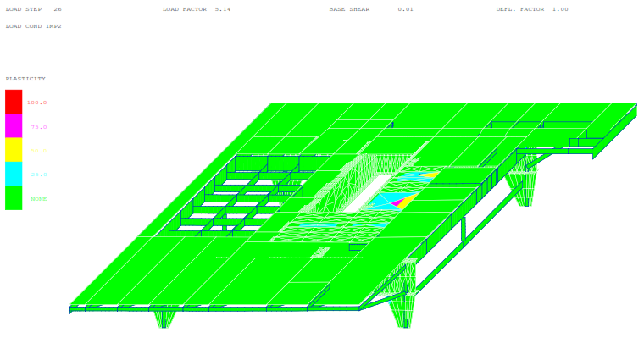Click the green NONE legend swatch
Image resolution: width=644 pixels, height=338 pixels.
click(x=14, y=197)
